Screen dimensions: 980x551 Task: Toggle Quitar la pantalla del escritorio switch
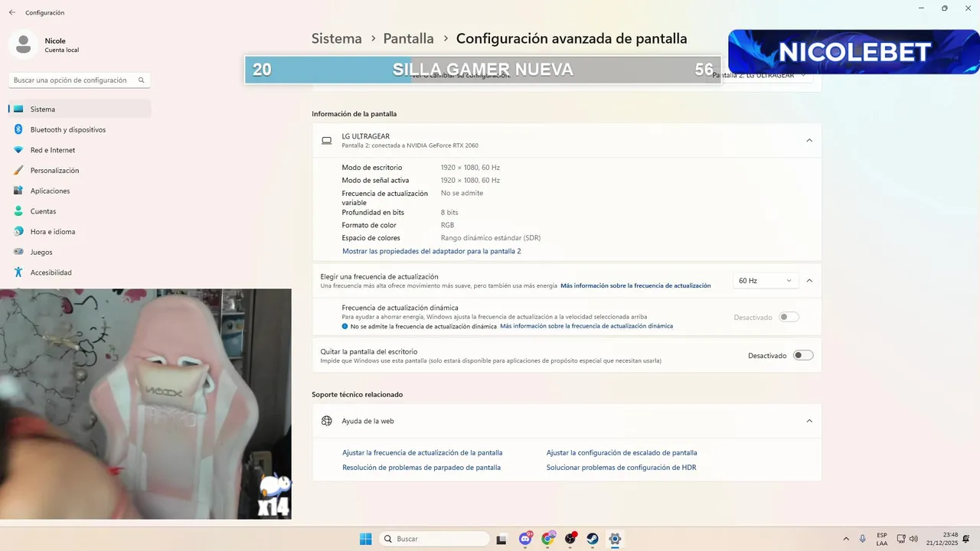coord(803,355)
